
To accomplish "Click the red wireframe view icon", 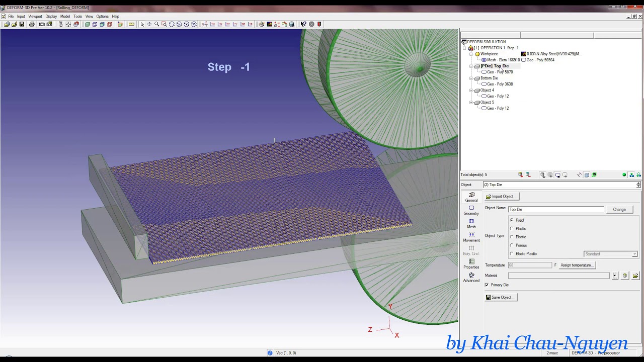I will coord(109,24).
